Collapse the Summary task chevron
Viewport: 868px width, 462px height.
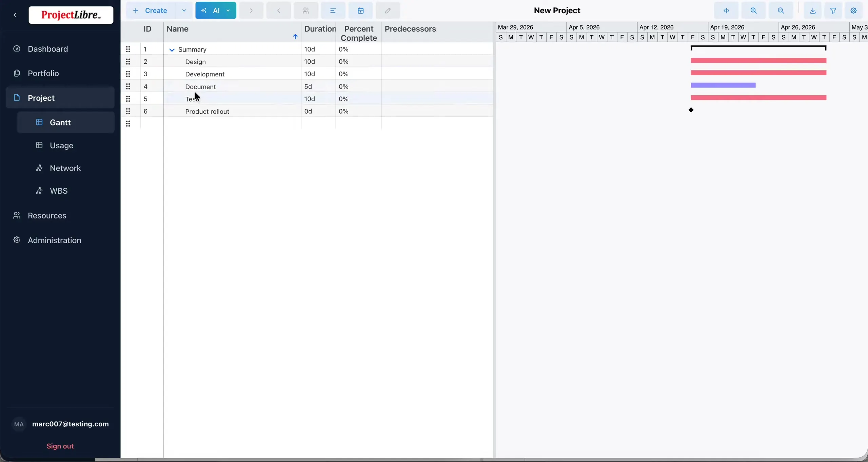172,50
